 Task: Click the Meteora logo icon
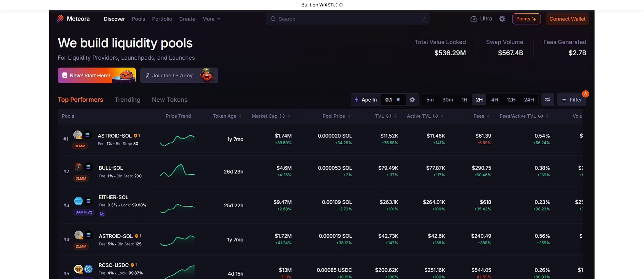pyautogui.click(x=60, y=19)
